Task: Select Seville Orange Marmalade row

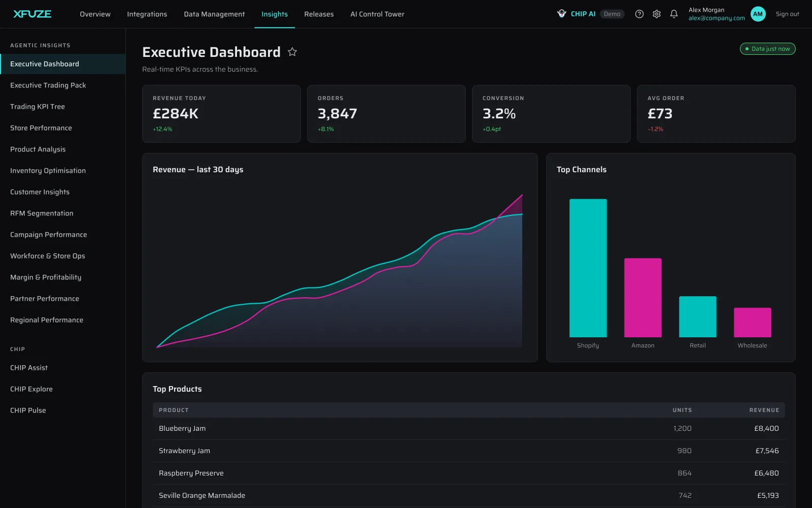Action: 469,495
